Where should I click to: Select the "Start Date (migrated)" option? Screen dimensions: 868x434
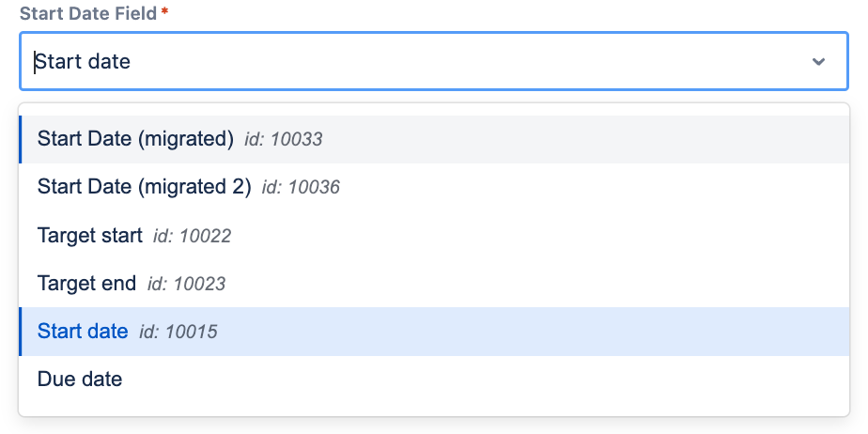pos(135,139)
